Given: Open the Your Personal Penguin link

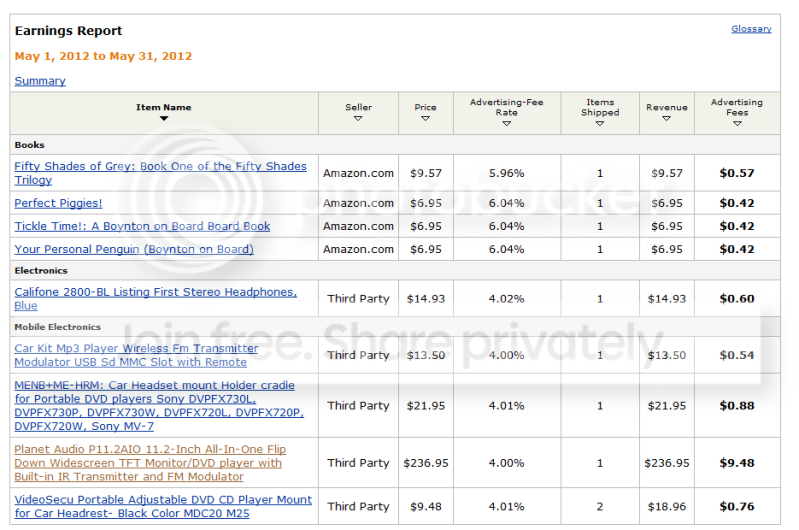Looking at the screenshot, I should [x=134, y=249].
